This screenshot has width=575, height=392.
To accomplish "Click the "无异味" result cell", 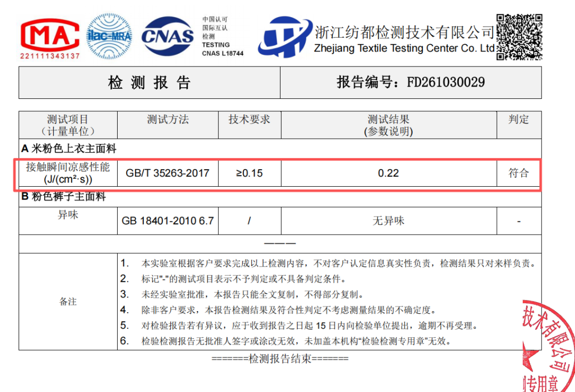I will [389, 221].
